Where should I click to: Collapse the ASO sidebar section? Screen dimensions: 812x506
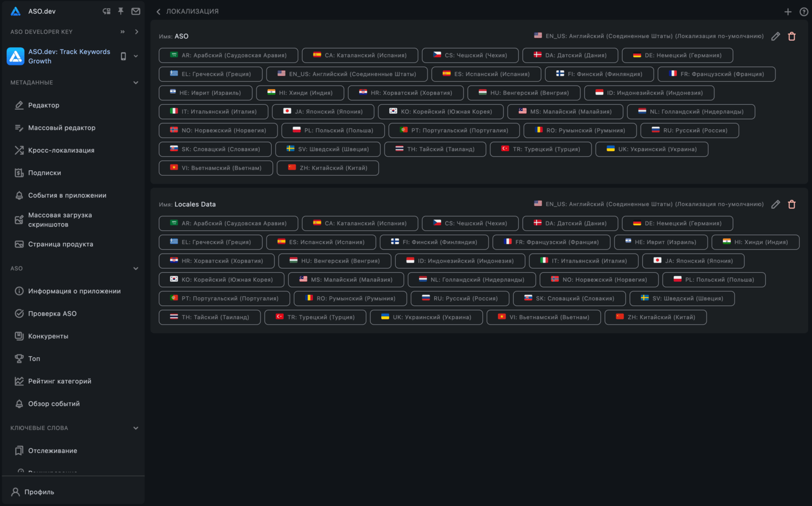[135, 269]
